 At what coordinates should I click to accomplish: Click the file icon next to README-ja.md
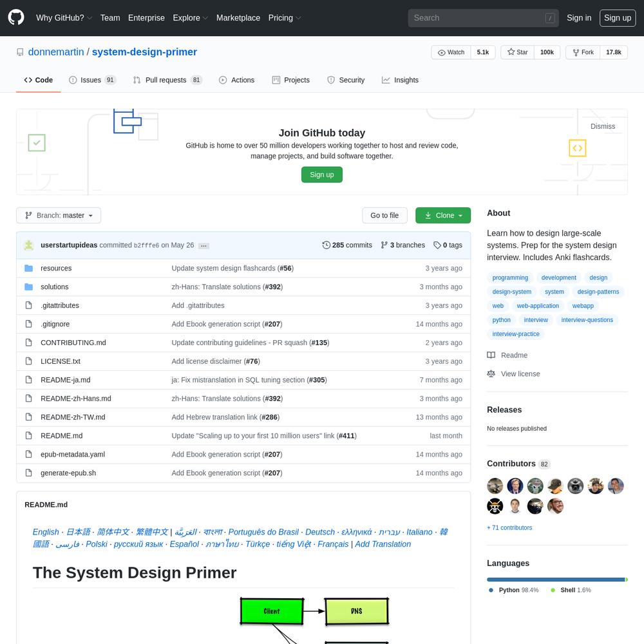click(x=28, y=380)
